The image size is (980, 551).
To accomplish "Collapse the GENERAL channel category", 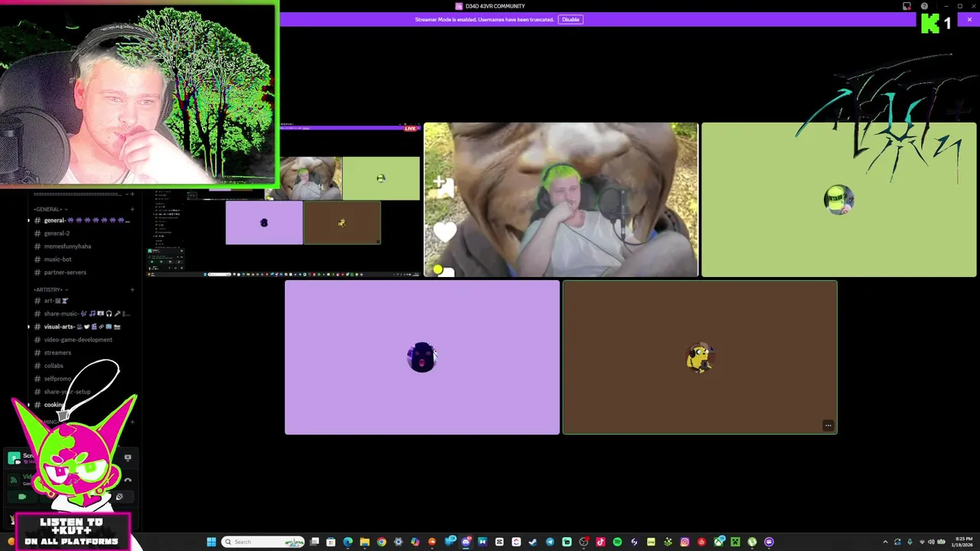I will pyautogui.click(x=50, y=209).
